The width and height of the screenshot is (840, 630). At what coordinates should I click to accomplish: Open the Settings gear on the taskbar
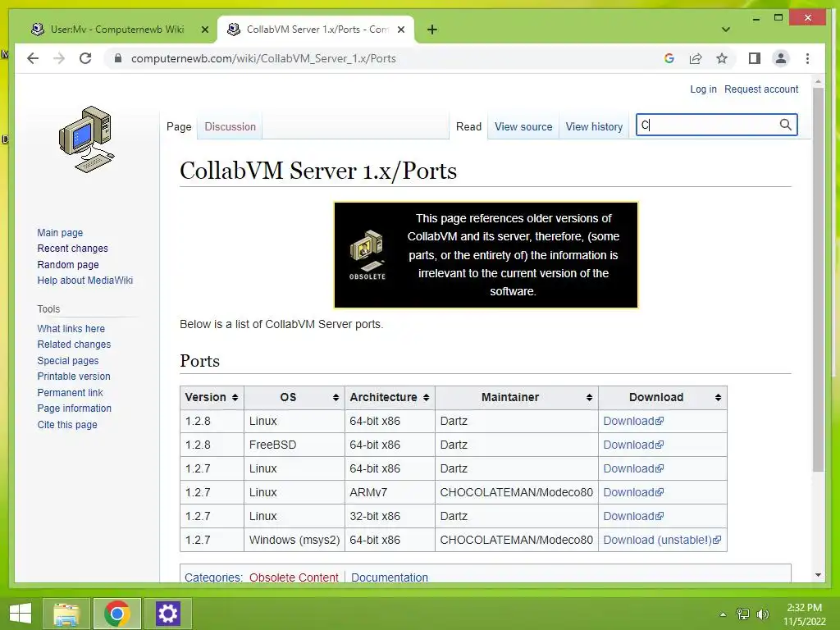[x=167, y=614]
